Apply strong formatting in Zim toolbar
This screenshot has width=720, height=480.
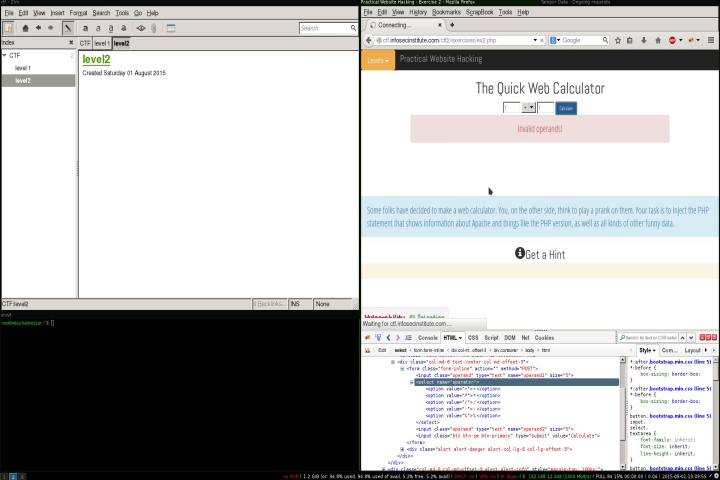[x=85, y=28]
